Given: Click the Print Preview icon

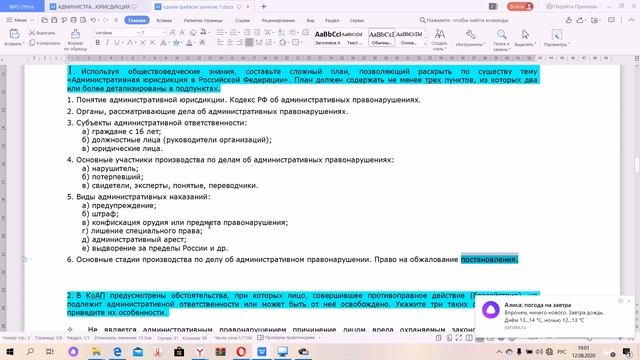Looking at the screenshot, I should (83, 20).
